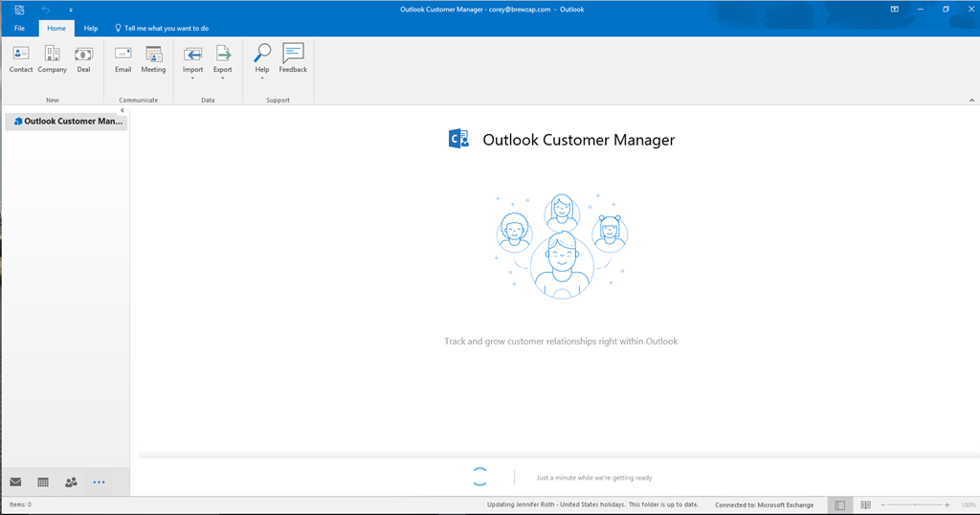Switch to Calendar view
Viewport: 980px width, 515px height.
click(43, 481)
